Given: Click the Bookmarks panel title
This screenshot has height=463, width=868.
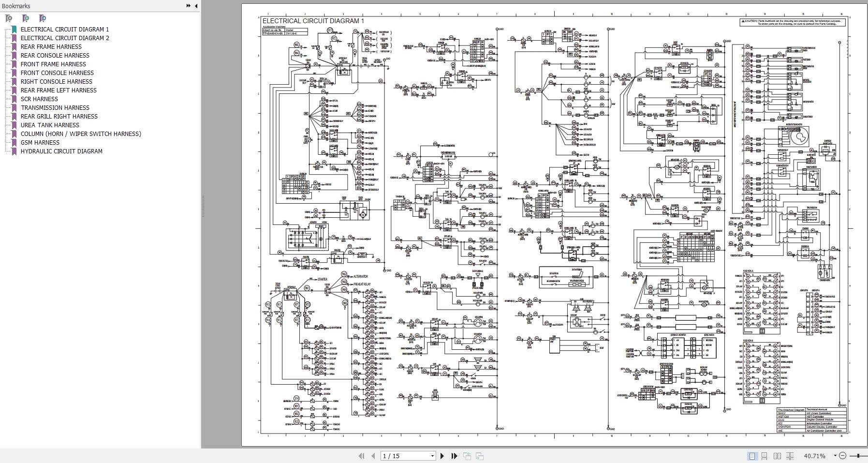Looking at the screenshot, I should pyautogui.click(x=16, y=6).
